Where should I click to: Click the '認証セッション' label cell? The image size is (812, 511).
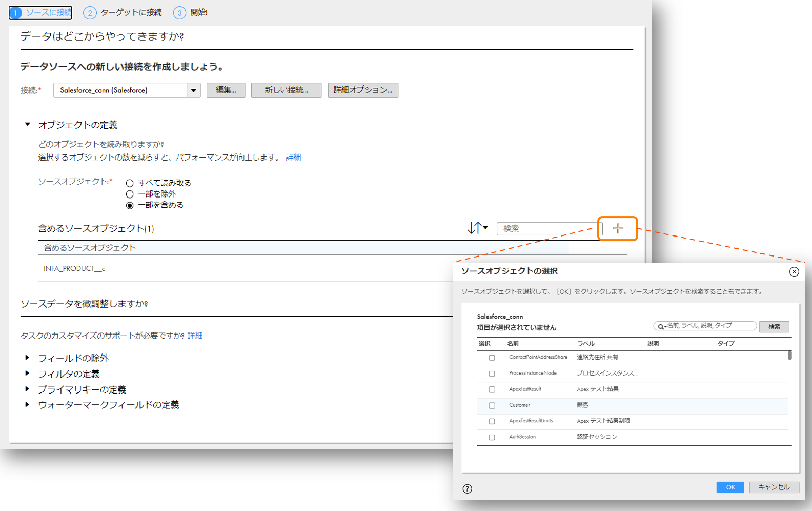click(x=597, y=437)
